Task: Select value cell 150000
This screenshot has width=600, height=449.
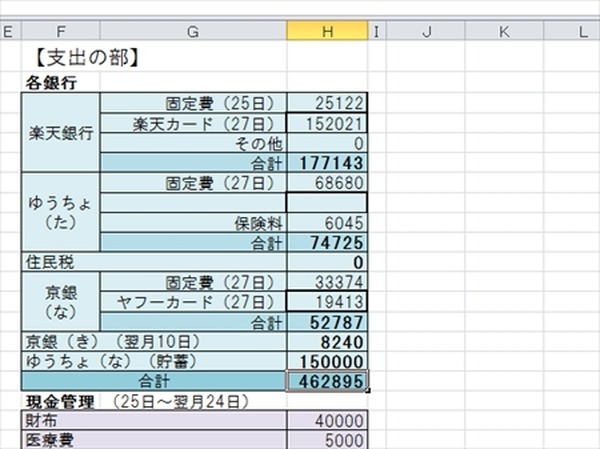Action: (x=327, y=362)
